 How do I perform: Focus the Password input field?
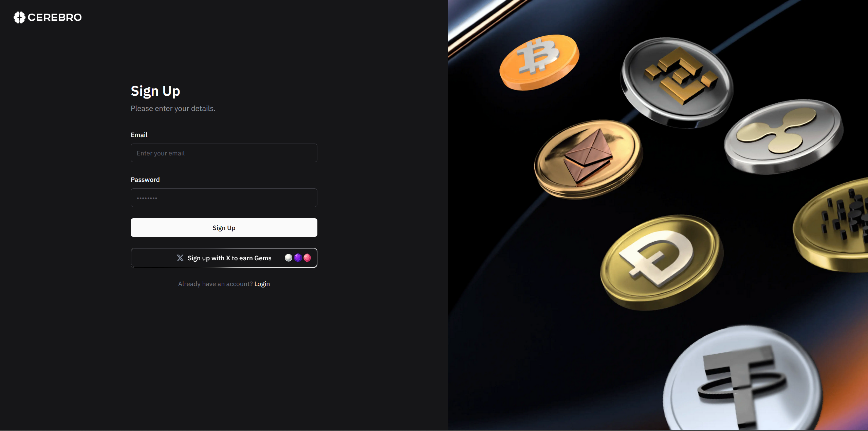pos(224,198)
